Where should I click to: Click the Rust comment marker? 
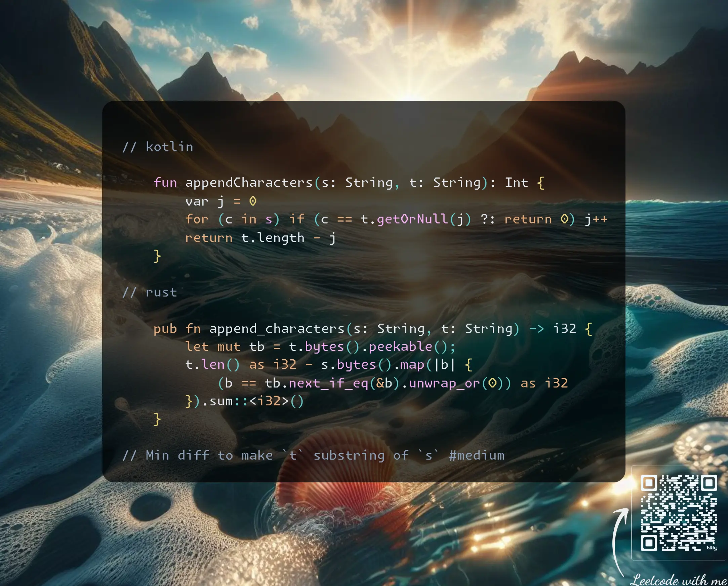point(131,292)
